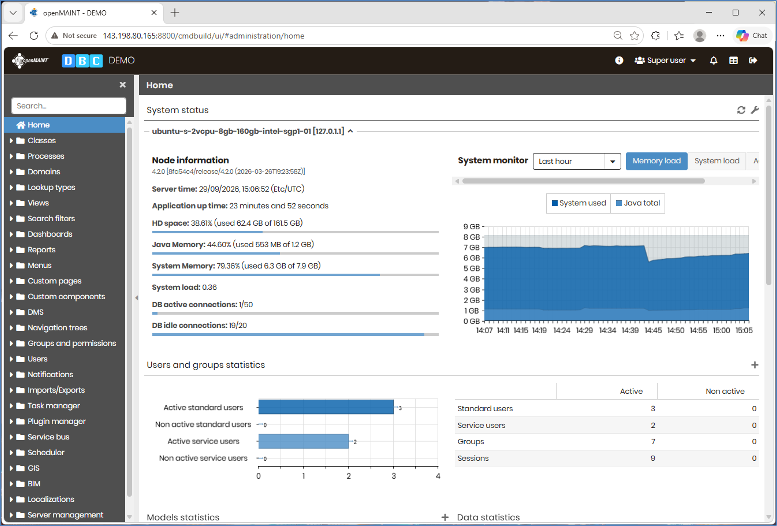Expand the Groups and permissions node
Image resolution: width=777 pixels, height=526 pixels.
click(x=11, y=343)
